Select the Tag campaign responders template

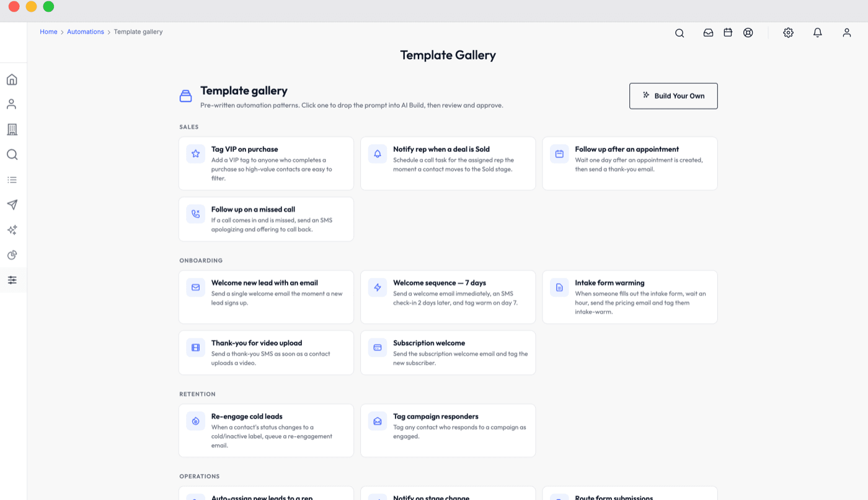[448, 431]
